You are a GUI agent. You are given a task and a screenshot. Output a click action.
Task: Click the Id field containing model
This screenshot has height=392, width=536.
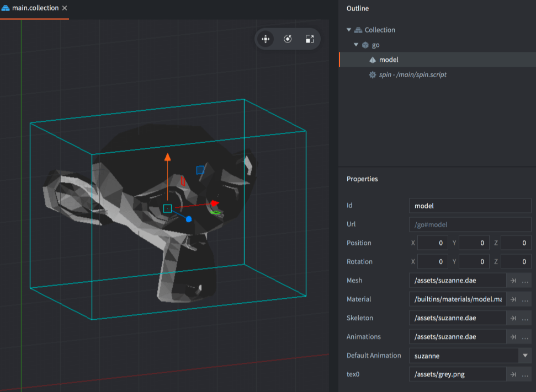coord(470,206)
